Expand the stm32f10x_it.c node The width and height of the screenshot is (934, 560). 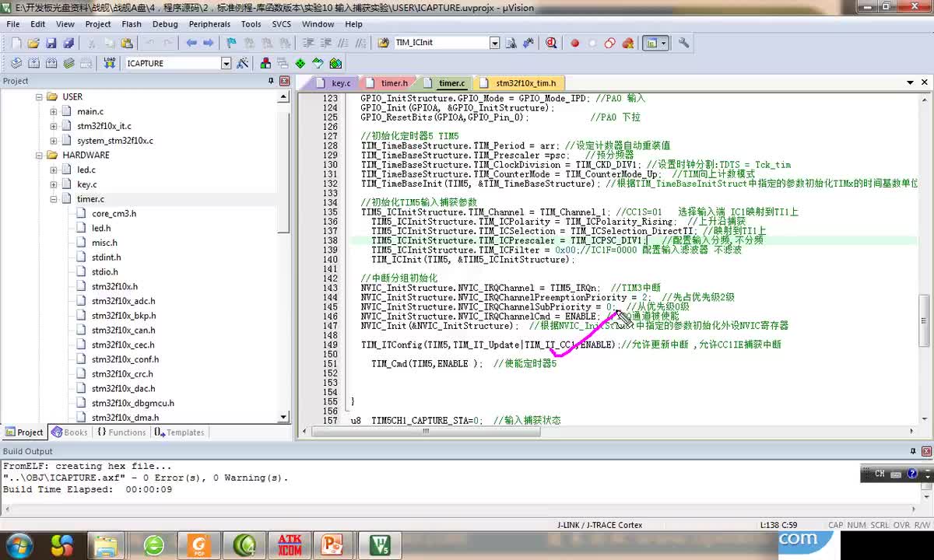(54, 126)
